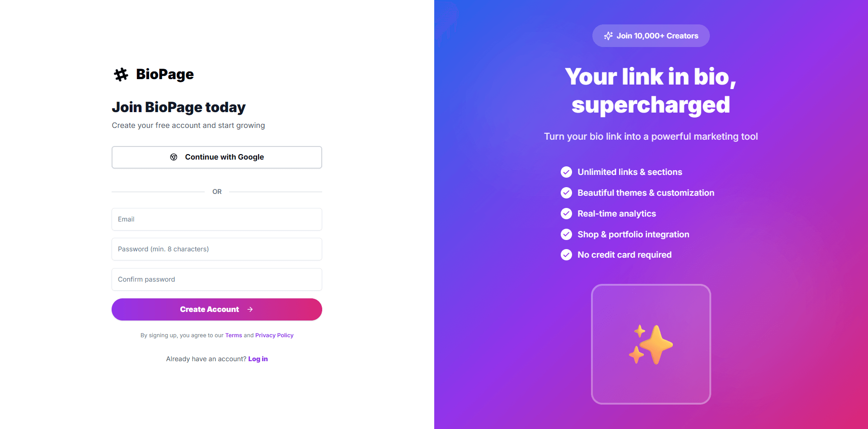Open the Terms link

(x=234, y=335)
